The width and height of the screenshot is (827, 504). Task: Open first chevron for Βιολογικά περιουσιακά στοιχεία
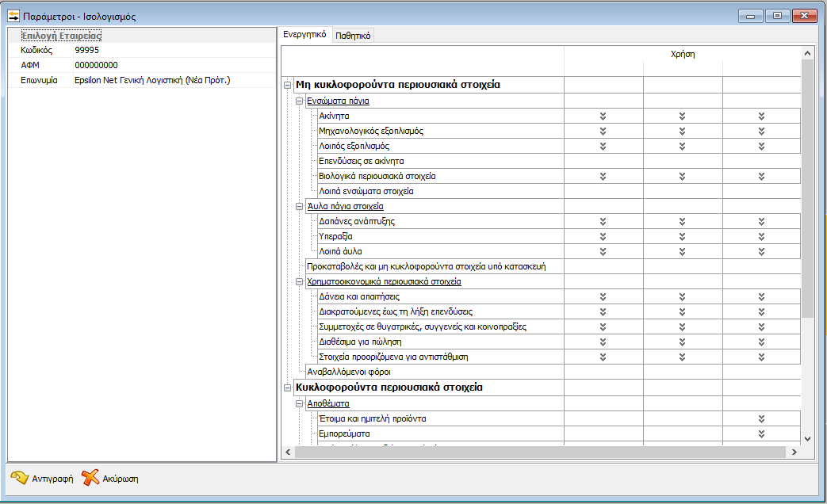pos(603,176)
